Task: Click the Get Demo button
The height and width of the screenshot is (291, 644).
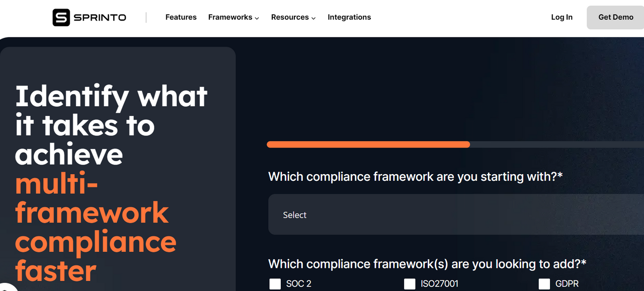Action: (615, 18)
